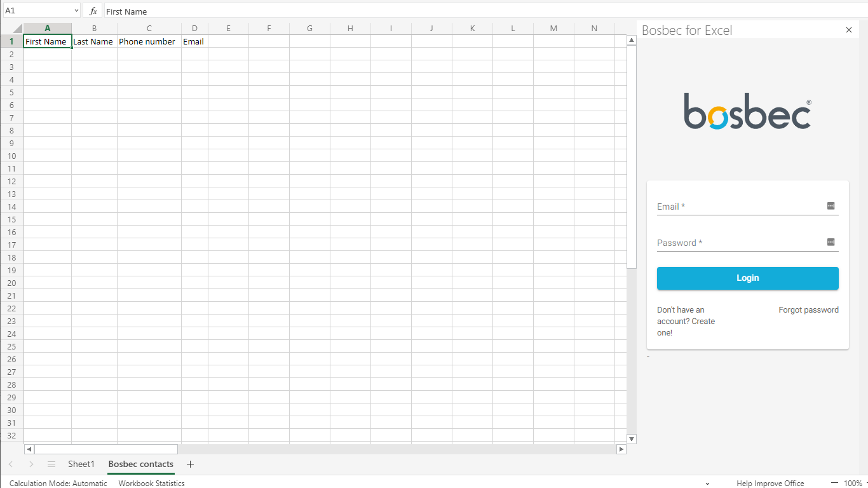Click vertical scrollbar up arrow
Image resolution: width=868 pixels, height=488 pixels.
[x=632, y=40]
